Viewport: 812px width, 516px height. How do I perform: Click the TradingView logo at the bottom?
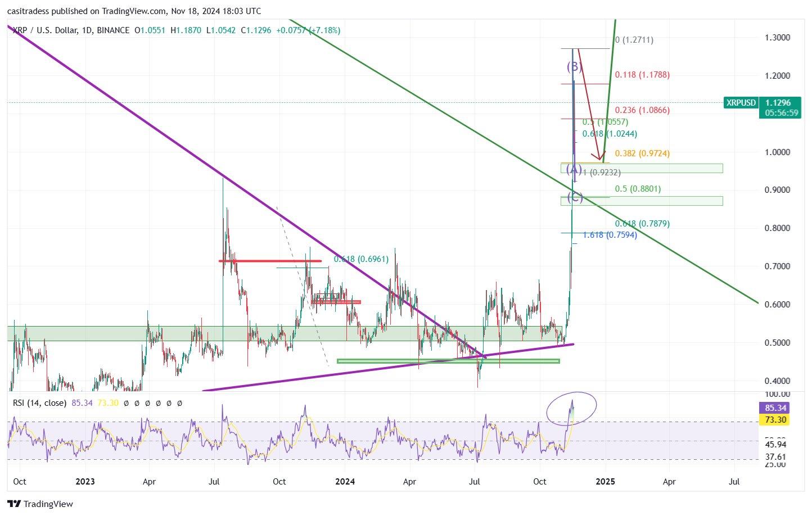(40, 504)
